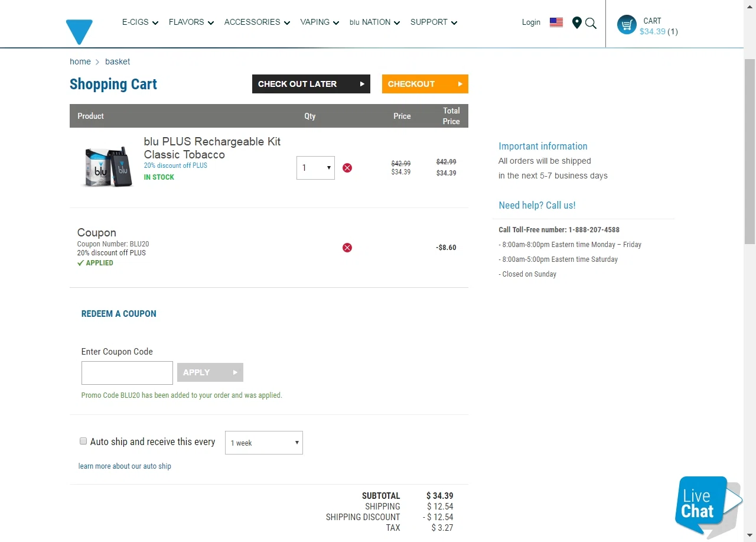Click the toll-free number 1-888-207-4588
Screen dimensions: 756x542
(594, 230)
